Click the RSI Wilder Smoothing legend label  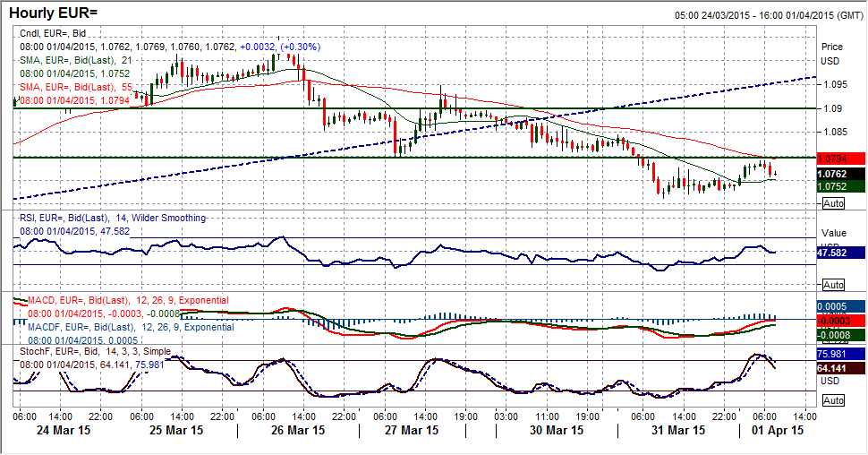click(113, 219)
